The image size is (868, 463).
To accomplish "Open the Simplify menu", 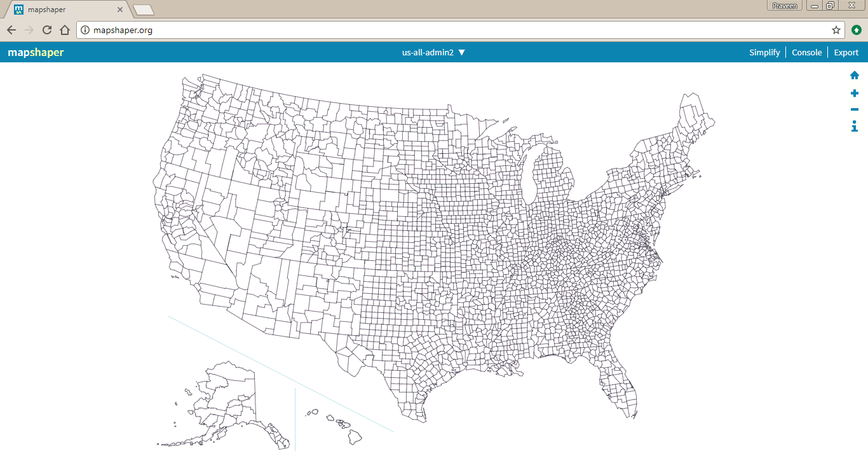I will point(764,53).
